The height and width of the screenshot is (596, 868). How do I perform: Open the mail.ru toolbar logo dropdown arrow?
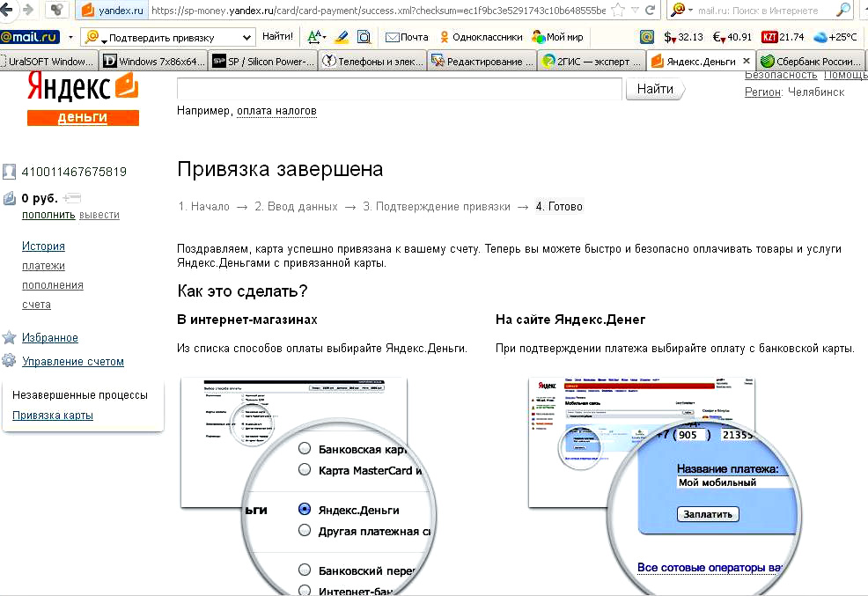point(70,38)
